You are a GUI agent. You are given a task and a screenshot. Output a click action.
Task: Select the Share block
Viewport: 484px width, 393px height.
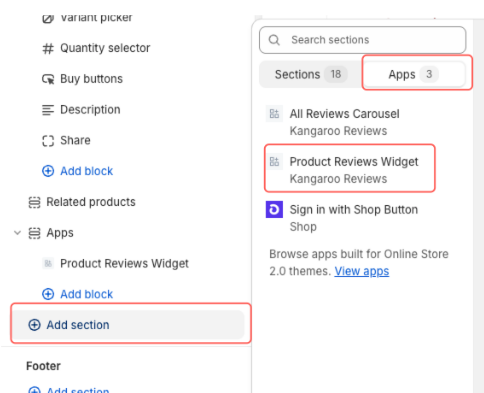coord(75,141)
